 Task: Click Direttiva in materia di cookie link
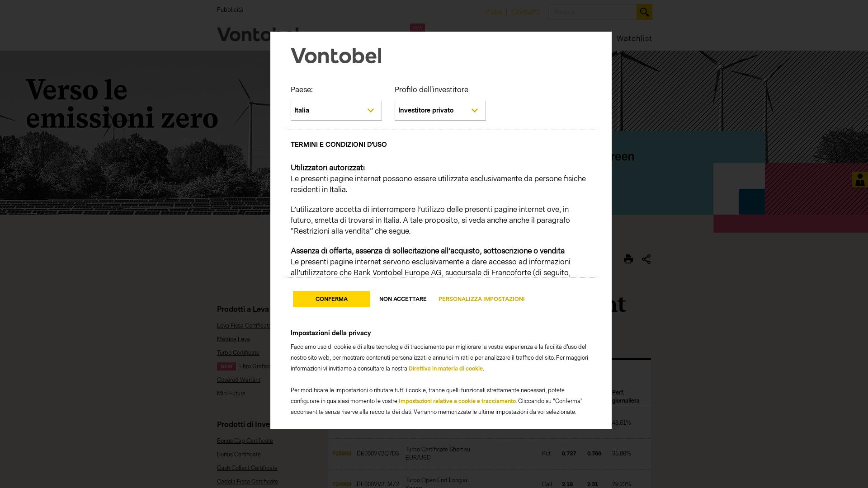(445, 368)
